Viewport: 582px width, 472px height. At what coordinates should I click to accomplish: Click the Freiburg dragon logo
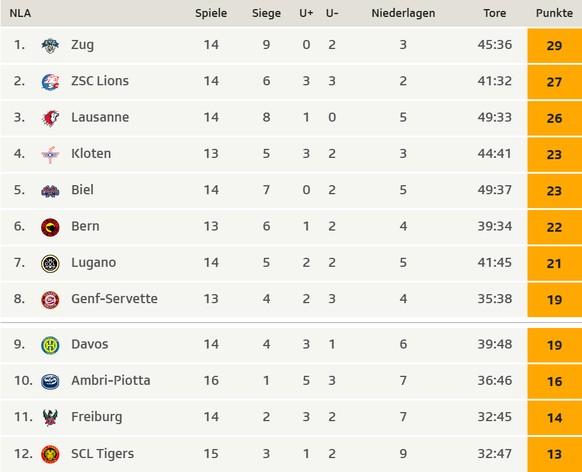pos(50,417)
